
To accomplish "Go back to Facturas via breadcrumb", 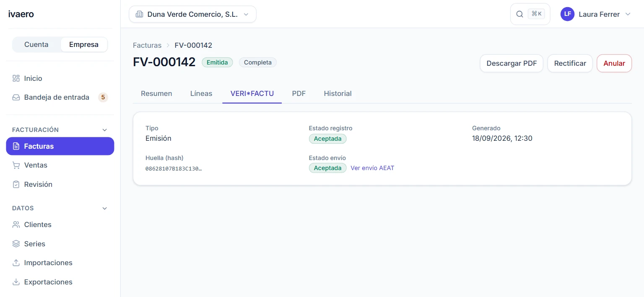I will tap(147, 45).
